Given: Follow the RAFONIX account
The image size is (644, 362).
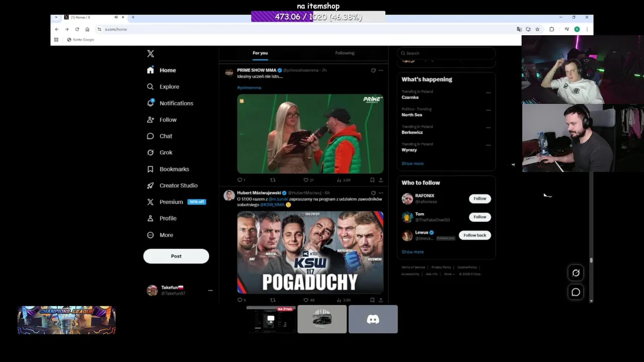Looking at the screenshot, I should [480, 199].
